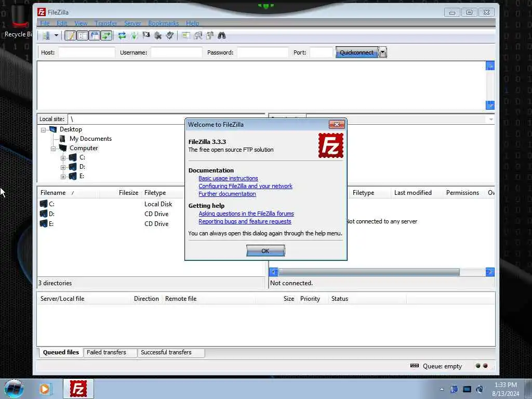This screenshot has width=532, height=399.
Task: Open the filename filters dialog
Action: 185,35
